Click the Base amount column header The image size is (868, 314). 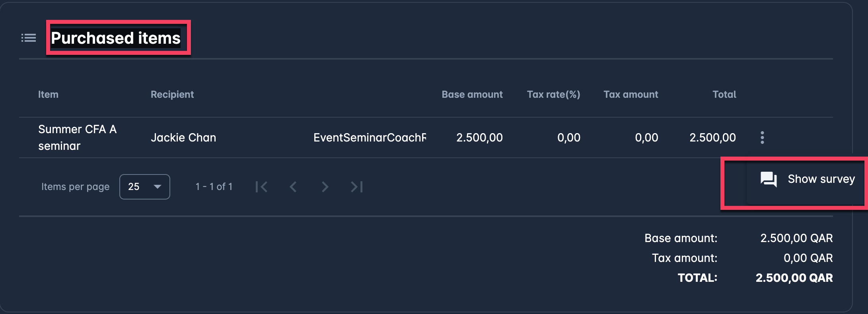pos(472,95)
